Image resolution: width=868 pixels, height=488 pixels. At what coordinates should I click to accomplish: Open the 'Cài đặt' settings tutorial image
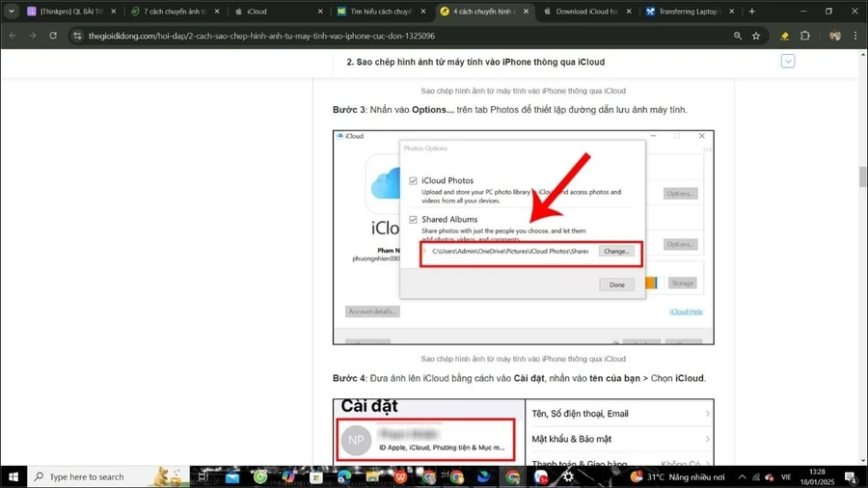click(523, 431)
